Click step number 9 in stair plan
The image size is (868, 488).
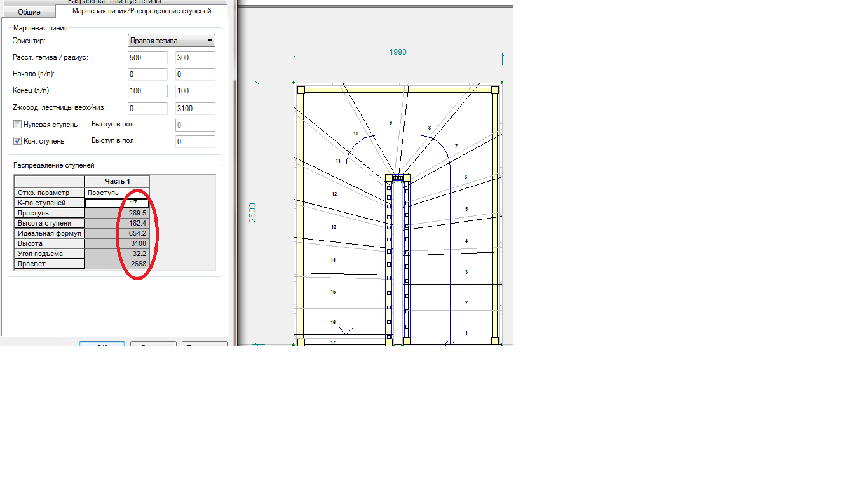[x=391, y=122]
